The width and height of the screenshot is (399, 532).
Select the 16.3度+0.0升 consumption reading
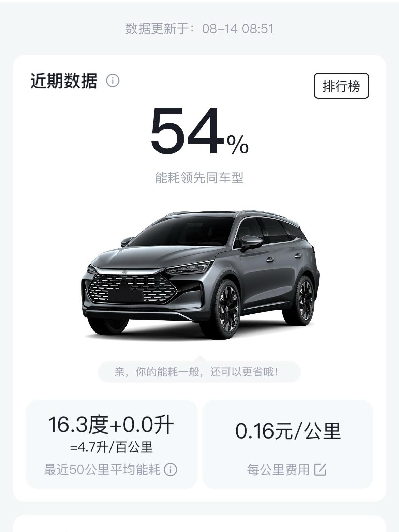pyautogui.click(x=111, y=425)
